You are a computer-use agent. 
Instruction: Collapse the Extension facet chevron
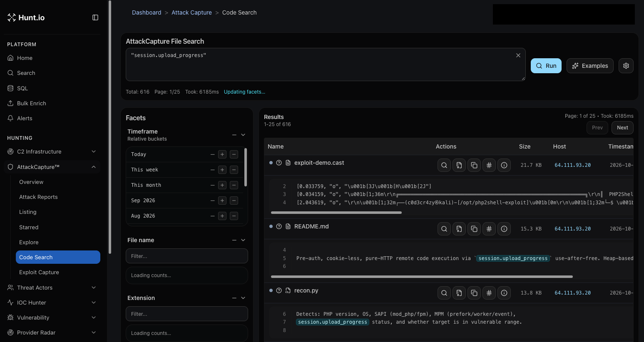click(x=243, y=298)
